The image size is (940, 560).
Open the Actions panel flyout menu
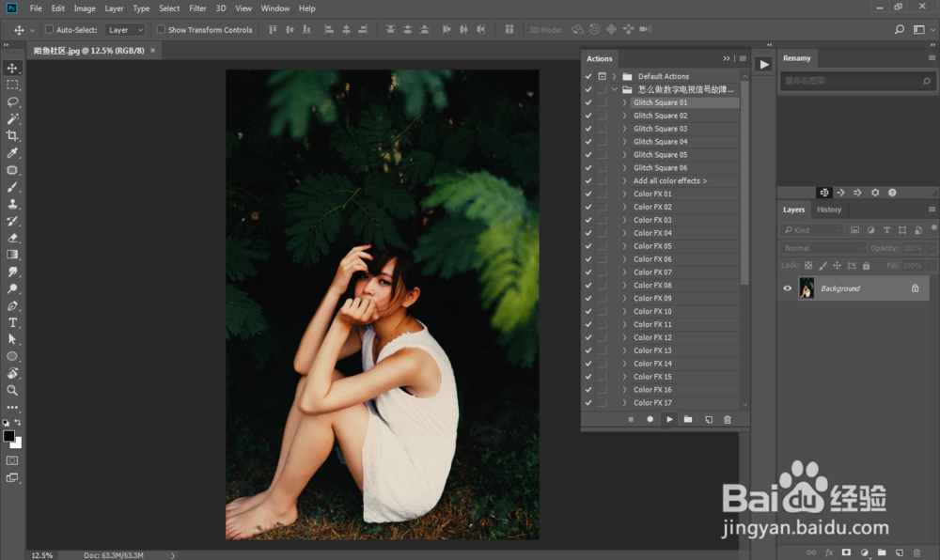coord(743,58)
